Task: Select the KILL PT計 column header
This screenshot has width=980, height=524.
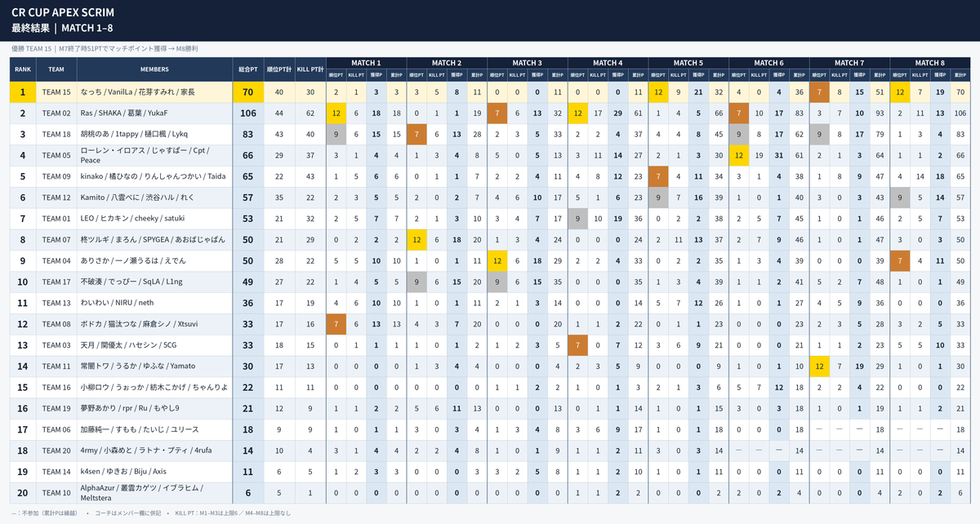Action: click(x=310, y=69)
